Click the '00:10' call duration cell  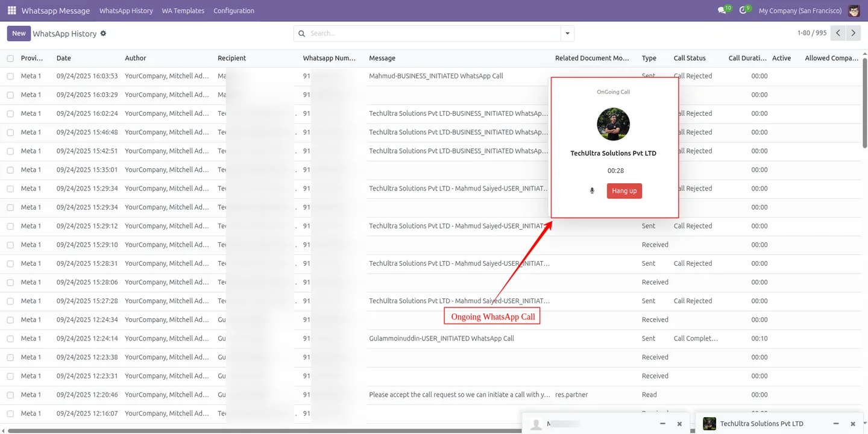759,339
